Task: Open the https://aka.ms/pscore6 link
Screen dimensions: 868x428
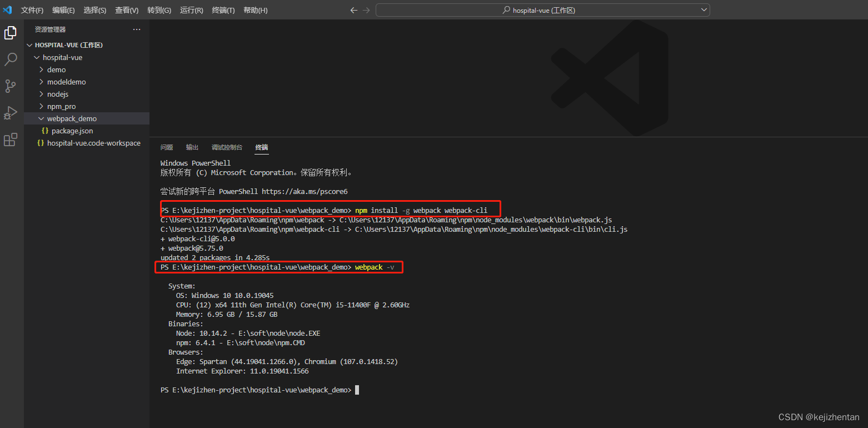Action: coord(305,191)
